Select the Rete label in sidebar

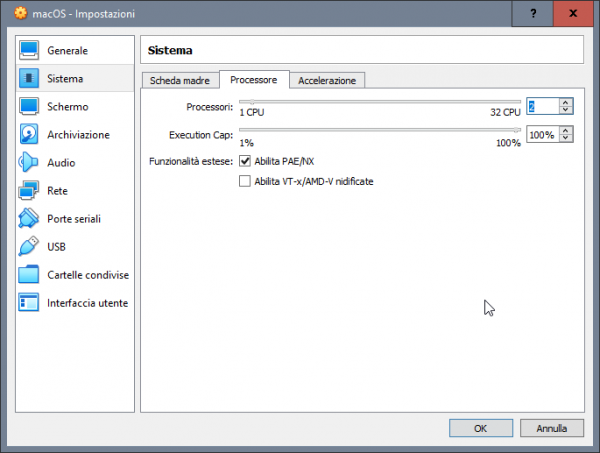57,191
